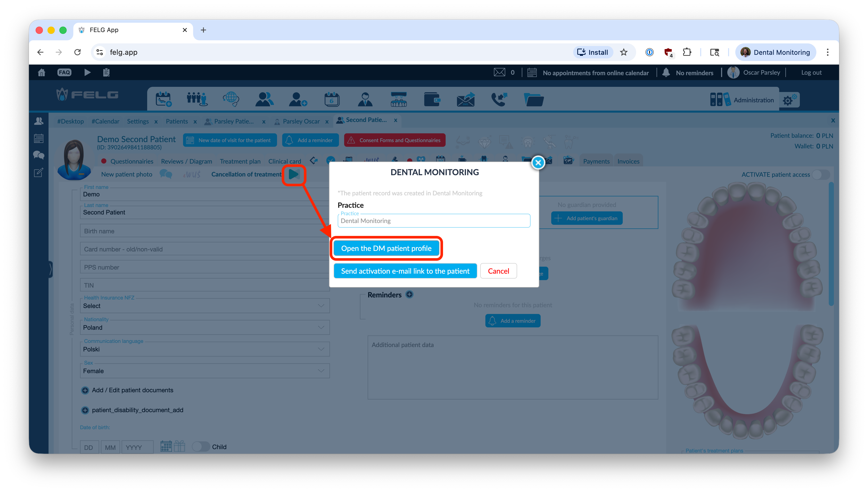Click the calendar picker icon by date of birth

[x=166, y=446]
